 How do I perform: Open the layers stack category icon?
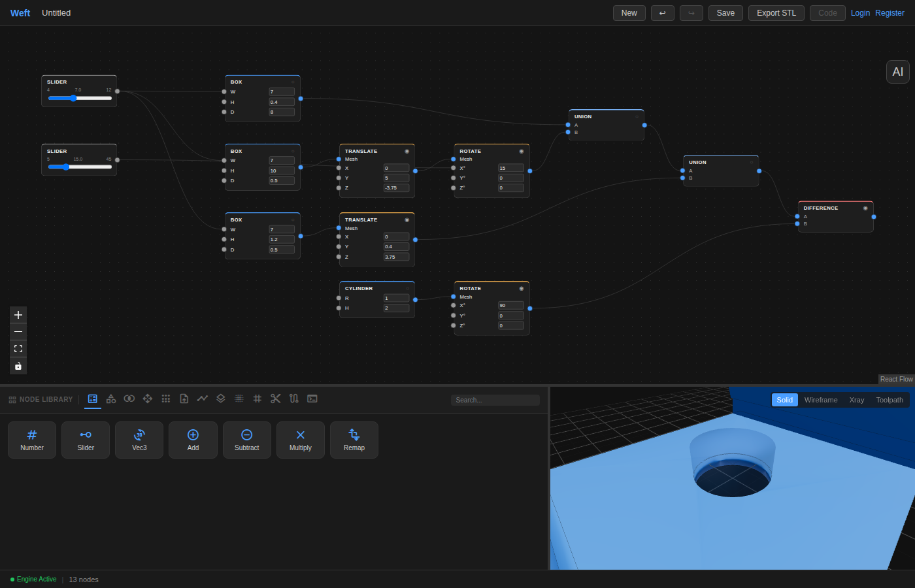[221, 399]
